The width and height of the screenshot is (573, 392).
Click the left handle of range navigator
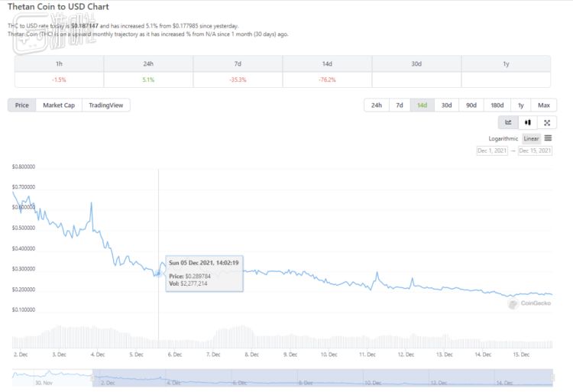coord(92,378)
